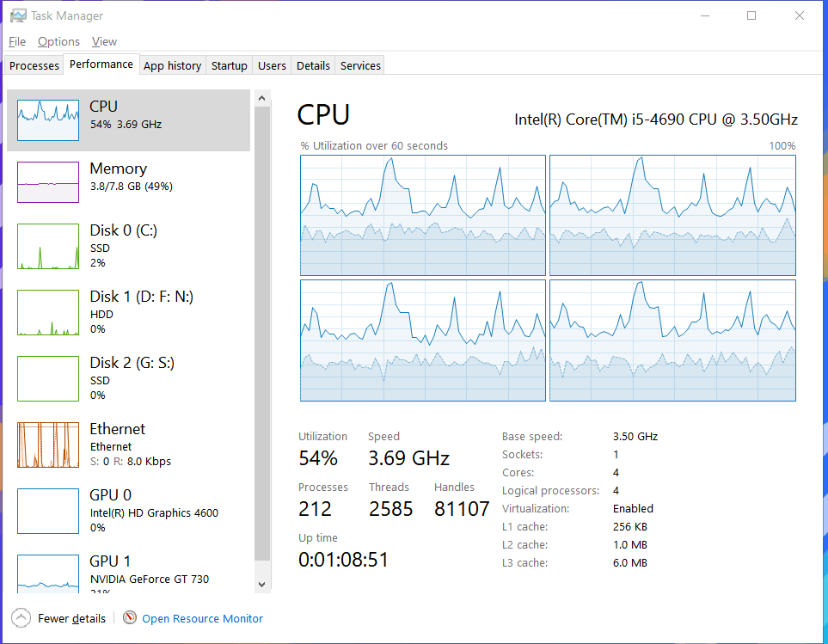
Task: Click the '2585' threads count
Action: coord(390,508)
